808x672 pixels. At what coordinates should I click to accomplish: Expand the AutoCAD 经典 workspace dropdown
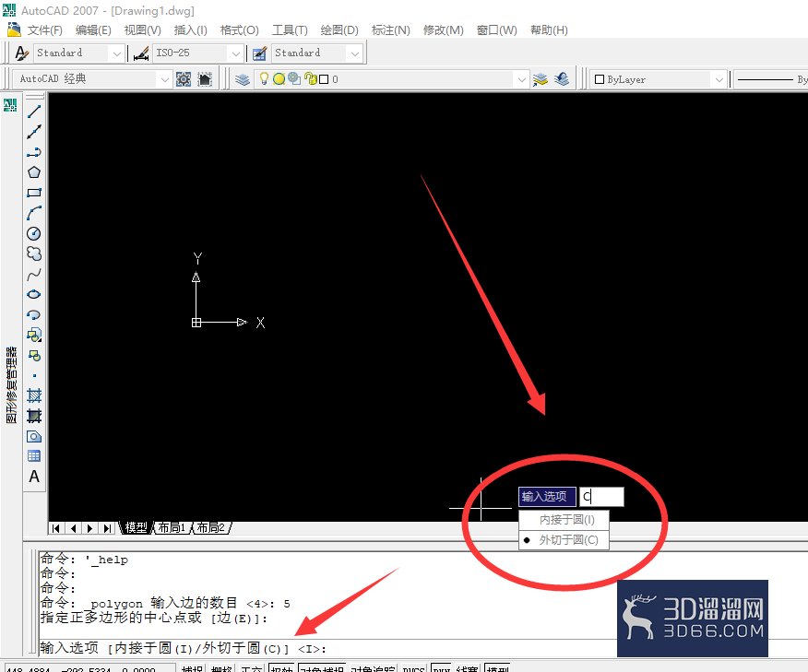pos(164,79)
